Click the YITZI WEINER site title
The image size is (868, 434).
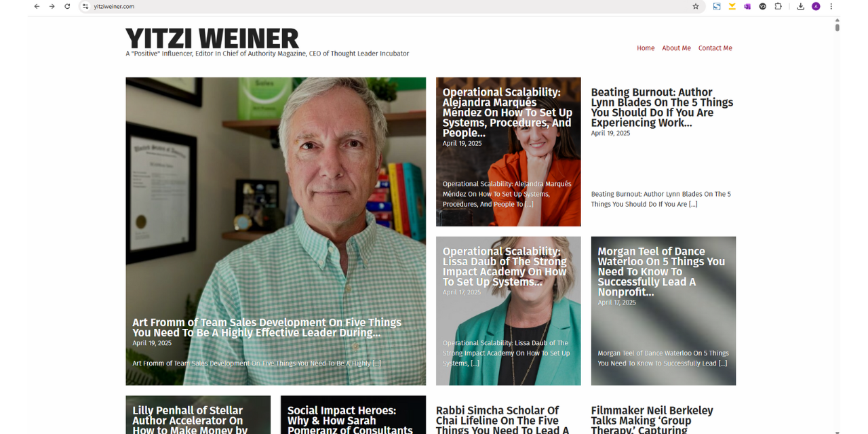(212, 39)
